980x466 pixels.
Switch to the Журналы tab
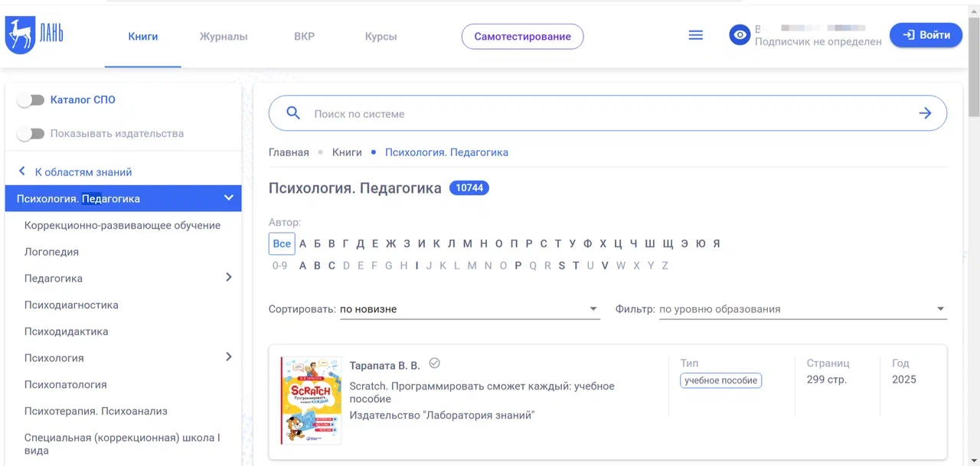tap(224, 36)
